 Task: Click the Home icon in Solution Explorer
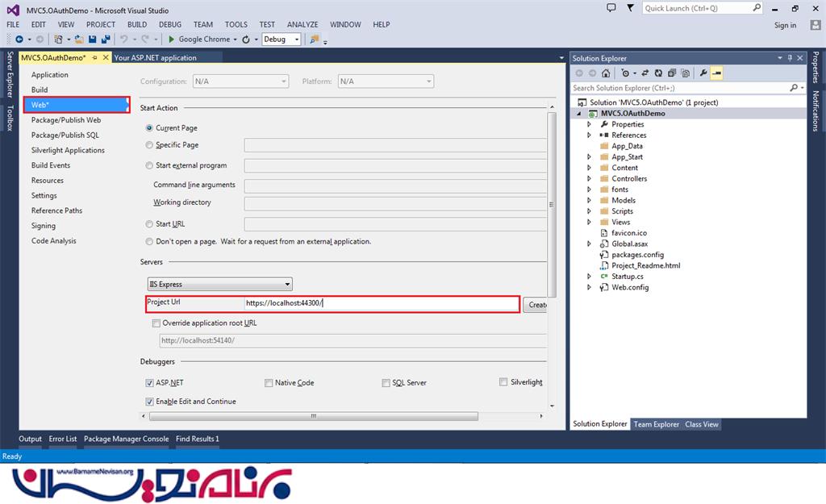coord(606,73)
